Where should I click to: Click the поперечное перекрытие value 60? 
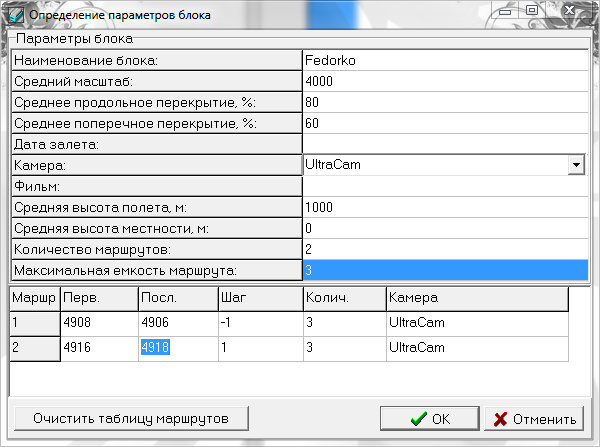pos(445,124)
